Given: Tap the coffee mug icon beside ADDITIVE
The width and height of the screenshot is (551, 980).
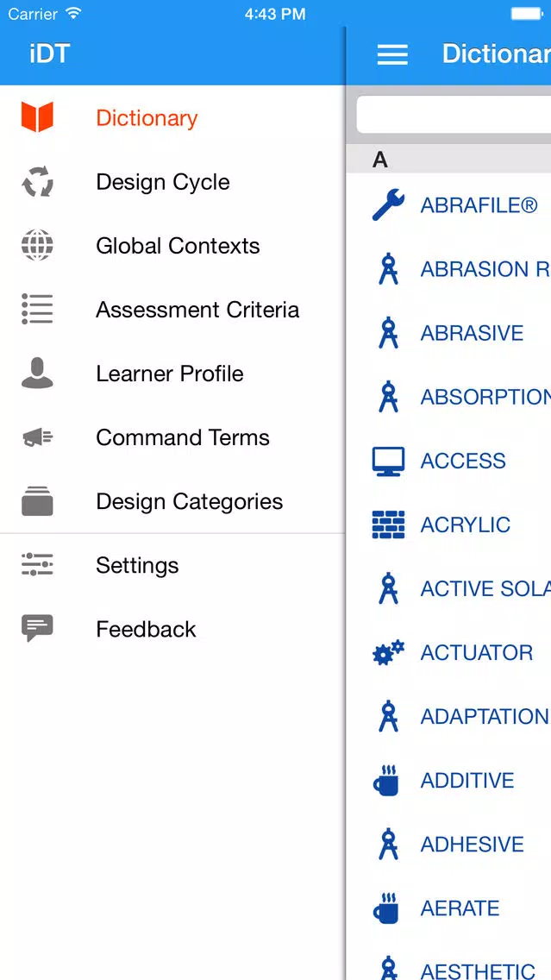Looking at the screenshot, I should click(x=386, y=780).
